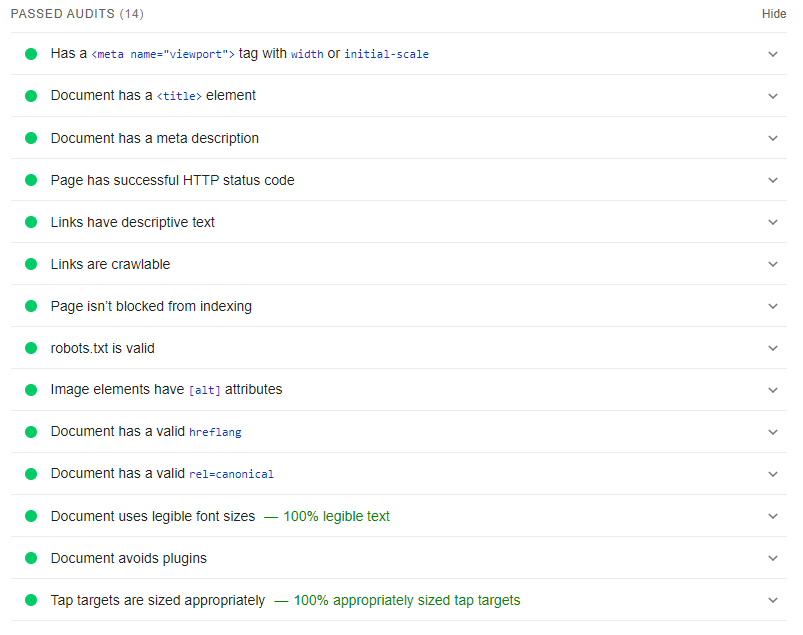Click green dot beside tap targets audit
The width and height of the screenshot is (803, 635).
31,600
